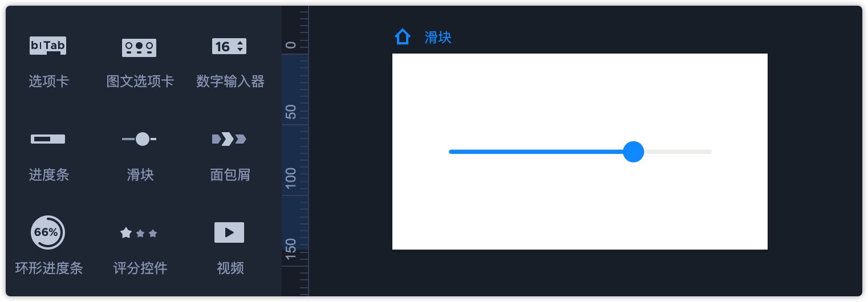This screenshot has height=302, width=868.
Task: Select the 面包屑 breadcrumb component icon
Action: (229, 139)
